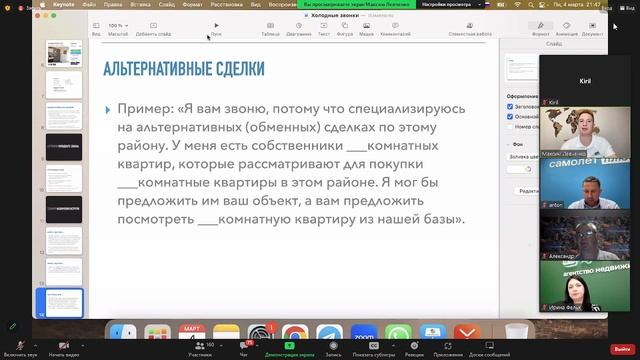640x360 pixels.
Task: Expand the arrow next to Участники
Action: [x=221, y=346]
